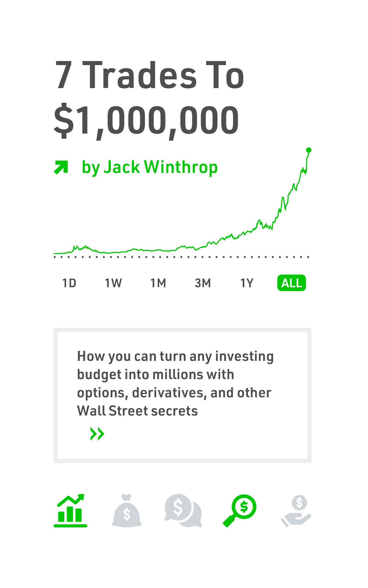Image resolution: width=368 pixels, height=588 pixels.
Task: Select the 1W time range
Action: pyautogui.click(x=113, y=283)
